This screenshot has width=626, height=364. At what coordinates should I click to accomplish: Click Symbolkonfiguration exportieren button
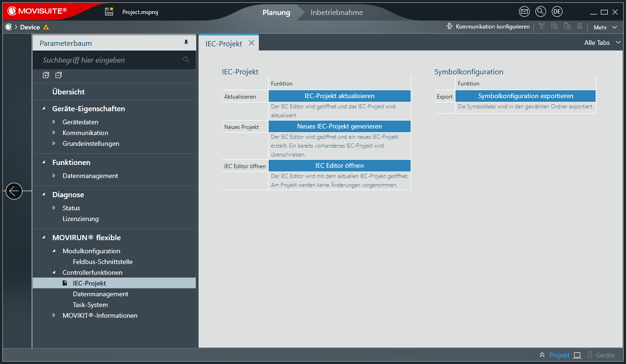[525, 96]
